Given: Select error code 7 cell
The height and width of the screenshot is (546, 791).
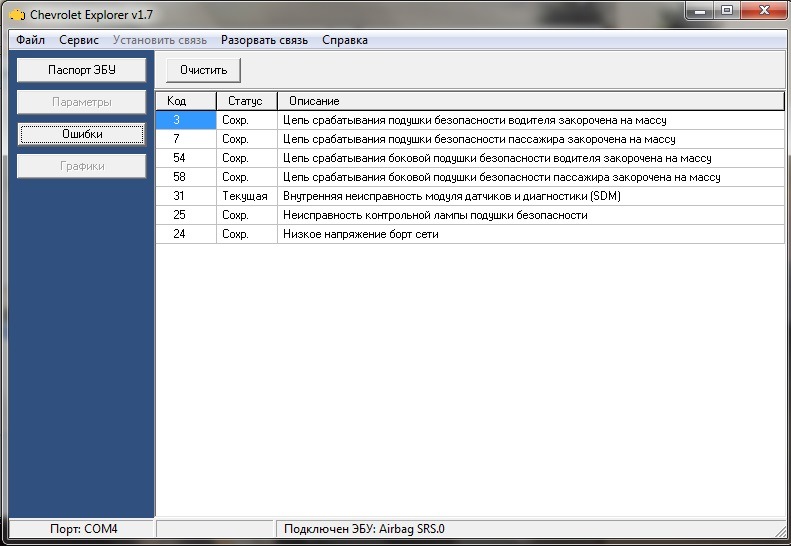Looking at the screenshot, I should pyautogui.click(x=186, y=139).
